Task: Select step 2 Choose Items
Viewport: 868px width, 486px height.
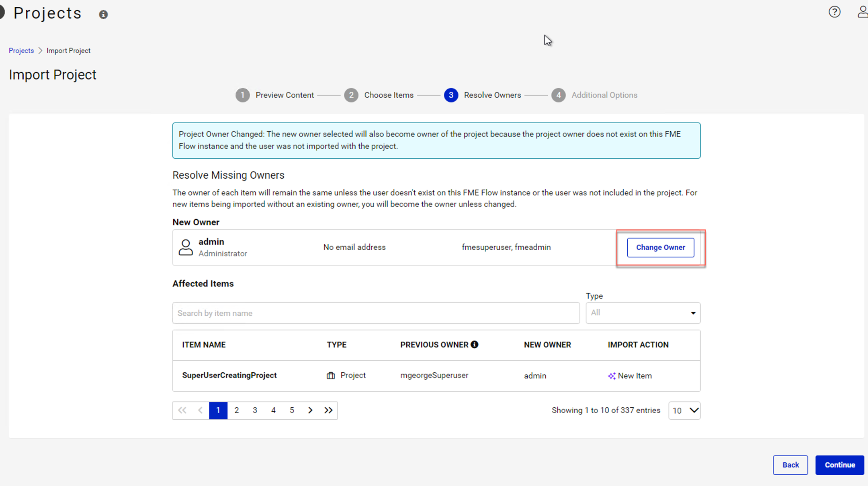Action: (379, 95)
